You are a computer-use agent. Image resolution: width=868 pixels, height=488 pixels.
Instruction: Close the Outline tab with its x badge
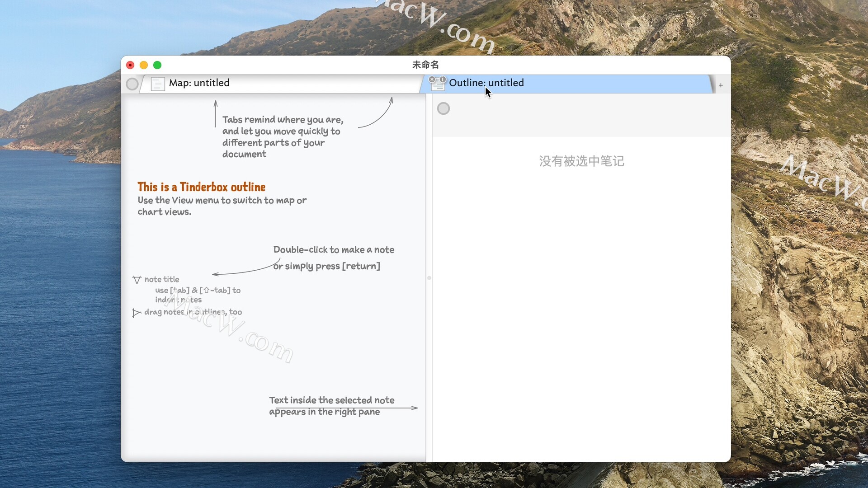432,80
